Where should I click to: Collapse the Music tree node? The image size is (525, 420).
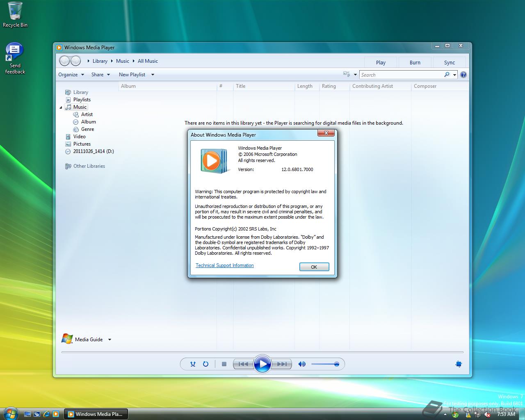[x=61, y=107]
